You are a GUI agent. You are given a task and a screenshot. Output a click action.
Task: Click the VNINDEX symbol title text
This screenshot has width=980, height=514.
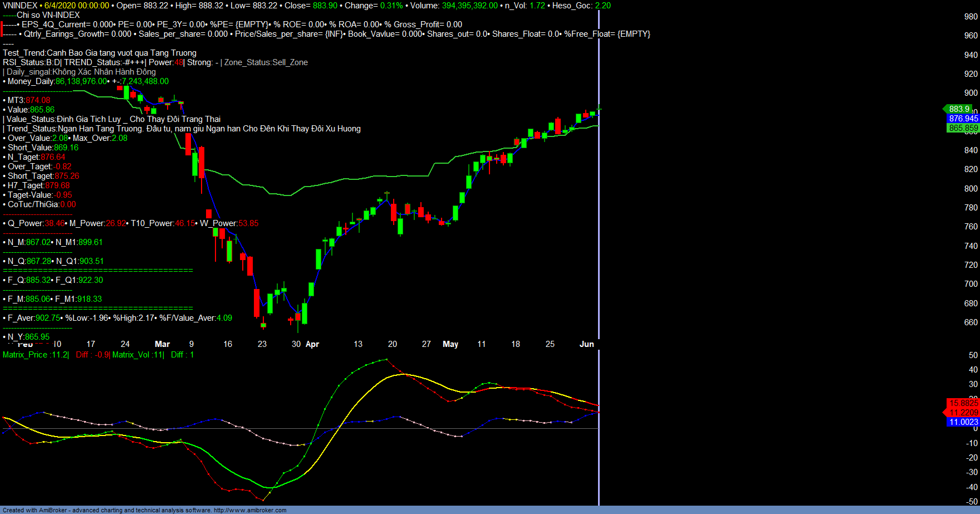20,6
